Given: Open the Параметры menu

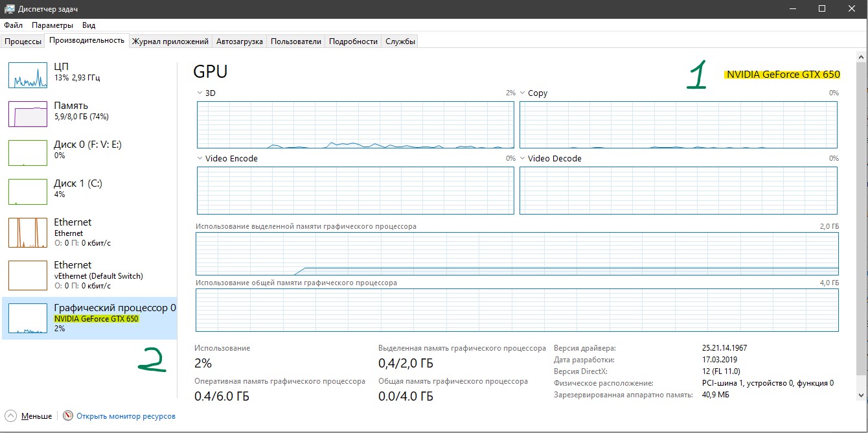Looking at the screenshot, I should click(x=52, y=25).
